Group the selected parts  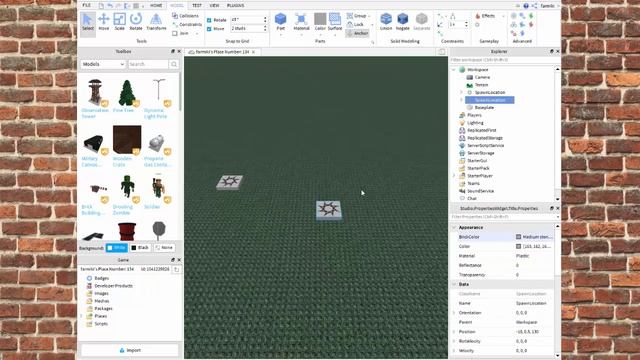(x=357, y=16)
